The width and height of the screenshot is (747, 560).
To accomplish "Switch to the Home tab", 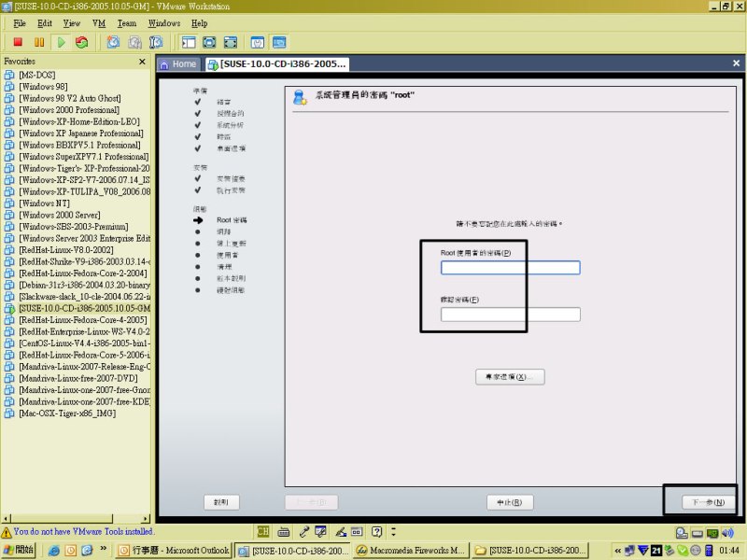I will tap(177, 64).
